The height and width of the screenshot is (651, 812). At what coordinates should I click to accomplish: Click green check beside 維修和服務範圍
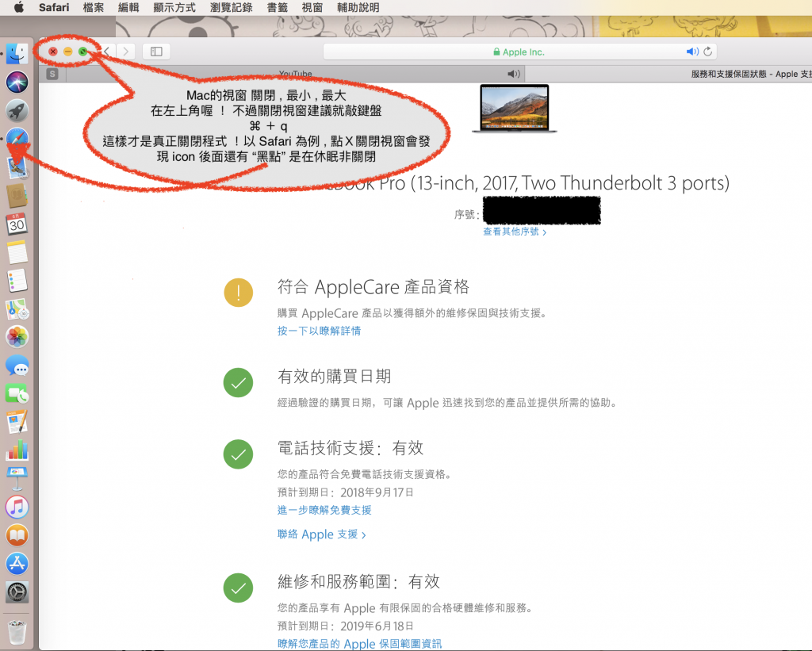pyautogui.click(x=238, y=588)
